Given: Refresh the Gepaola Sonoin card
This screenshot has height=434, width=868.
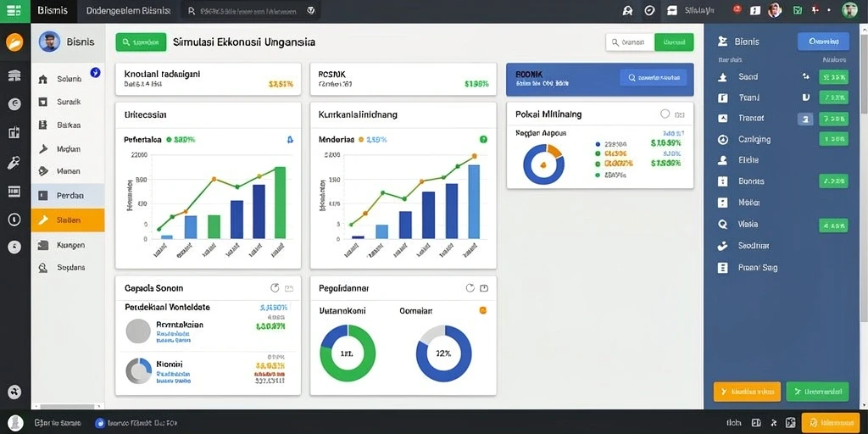Looking at the screenshot, I should (x=275, y=288).
